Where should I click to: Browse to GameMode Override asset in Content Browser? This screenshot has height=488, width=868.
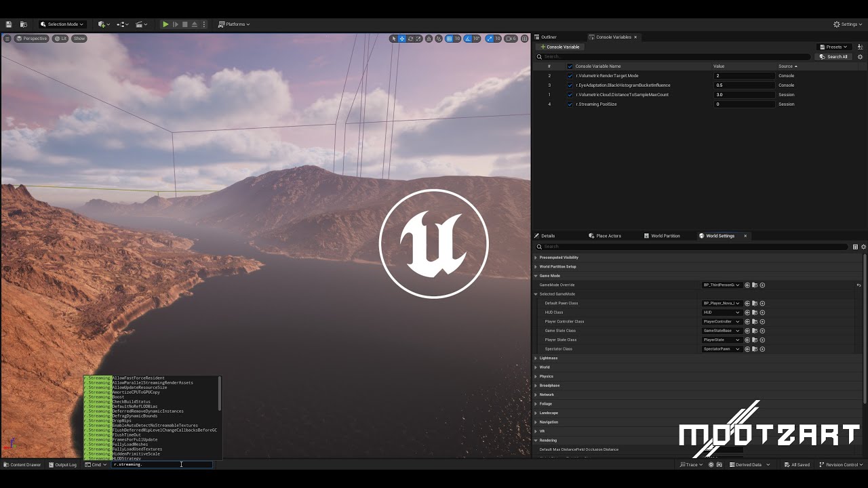click(x=755, y=285)
